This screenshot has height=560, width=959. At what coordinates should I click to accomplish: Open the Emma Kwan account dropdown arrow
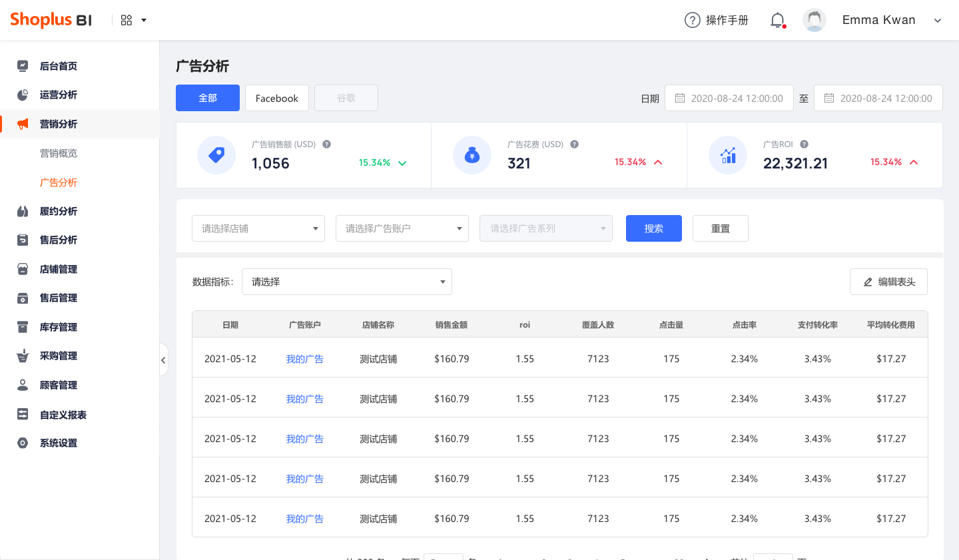tap(937, 20)
